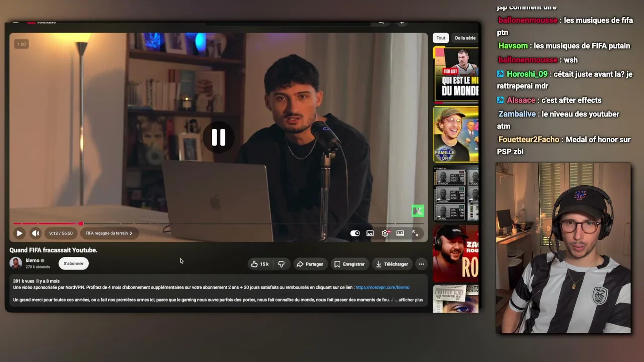Click chat username Alsaace
The image size is (644, 362).
[521, 100]
